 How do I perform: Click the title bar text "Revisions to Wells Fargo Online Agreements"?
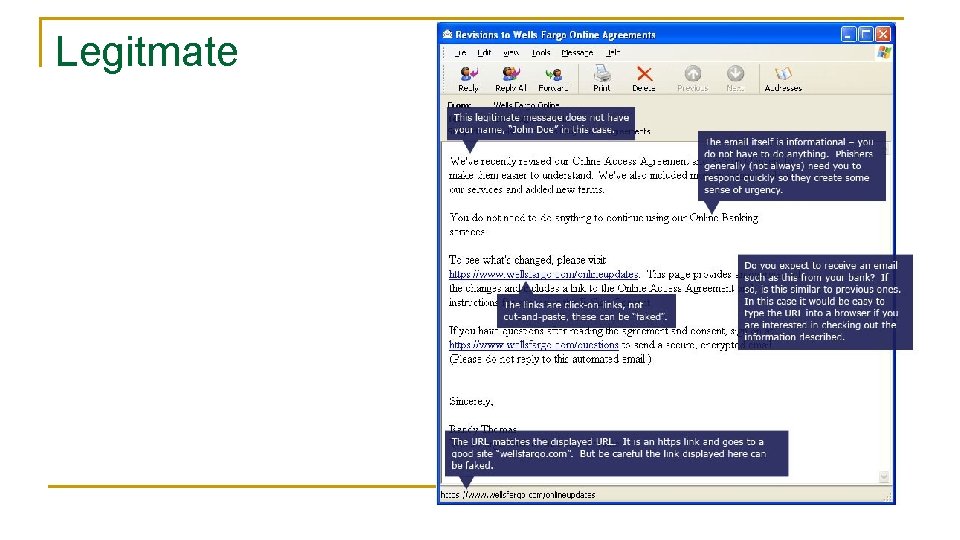click(x=555, y=35)
